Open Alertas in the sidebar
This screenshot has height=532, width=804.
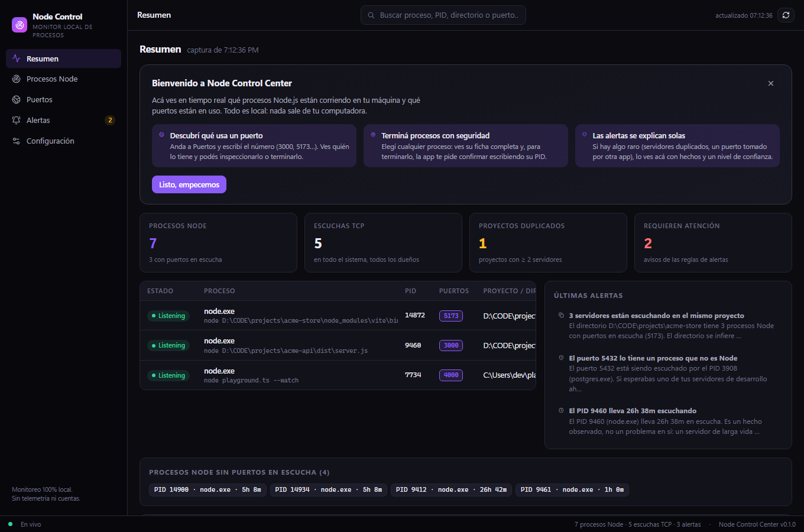63,120
